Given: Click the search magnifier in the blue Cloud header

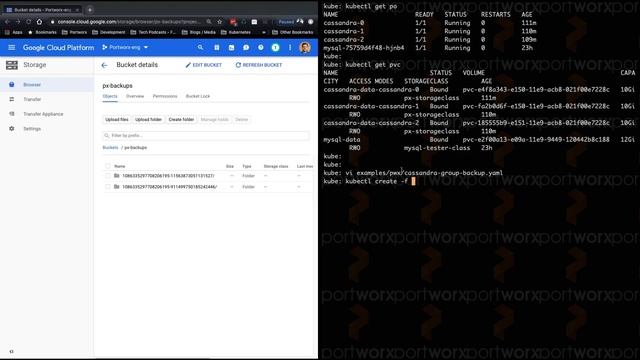Looking at the screenshot, I should point(200,47).
